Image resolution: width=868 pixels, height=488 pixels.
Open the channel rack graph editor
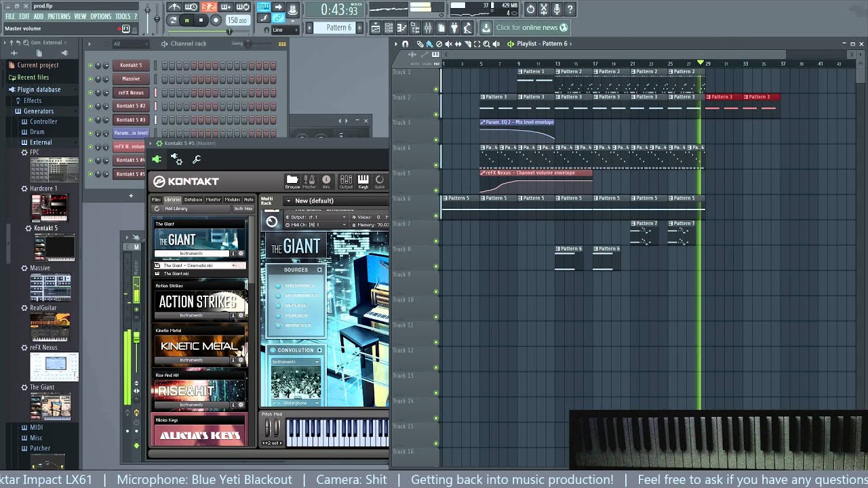coord(282,44)
